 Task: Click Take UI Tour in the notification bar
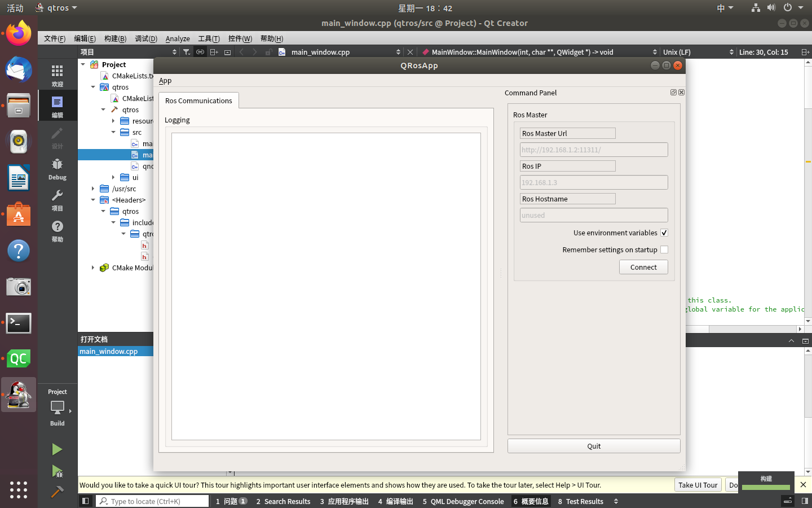[x=698, y=485]
